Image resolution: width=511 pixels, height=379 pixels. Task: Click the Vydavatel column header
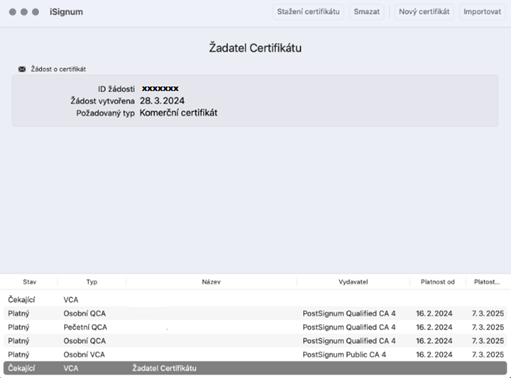(x=353, y=282)
